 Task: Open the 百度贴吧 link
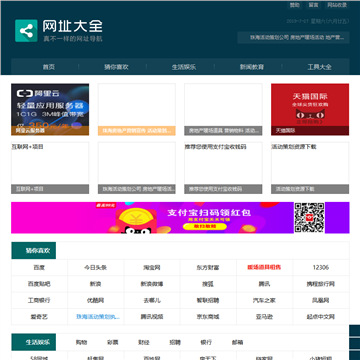click(x=39, y=284)
